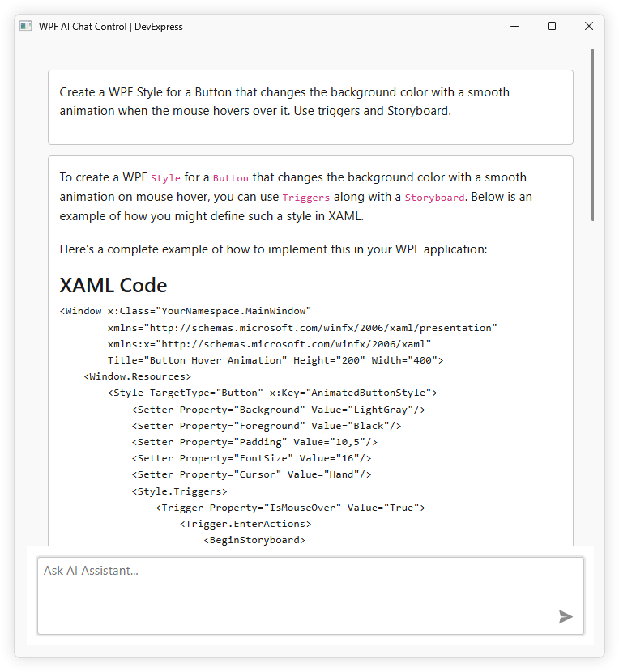Open the app icon system menu
The width and height of the screenshot is (619, 672).
pos(26,27)
